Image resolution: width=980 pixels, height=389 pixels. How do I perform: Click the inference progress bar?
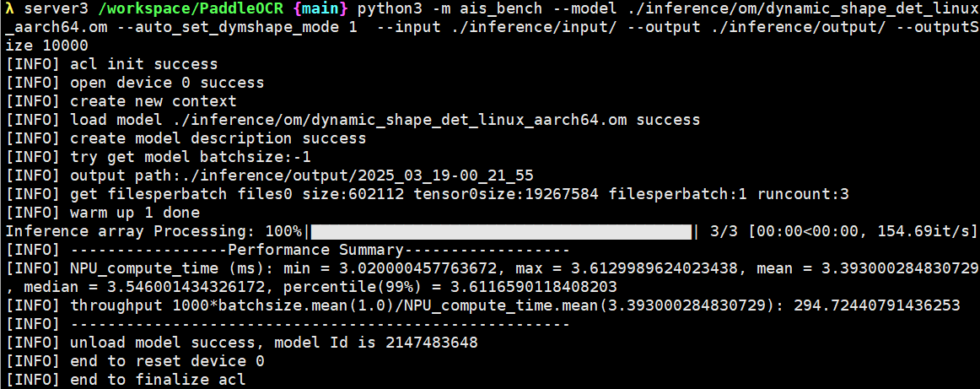click(501, 231)
